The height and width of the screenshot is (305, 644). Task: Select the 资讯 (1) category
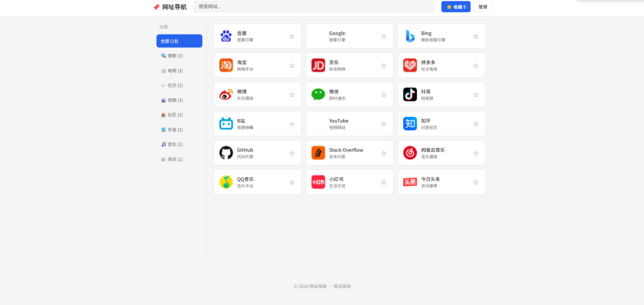179,159
